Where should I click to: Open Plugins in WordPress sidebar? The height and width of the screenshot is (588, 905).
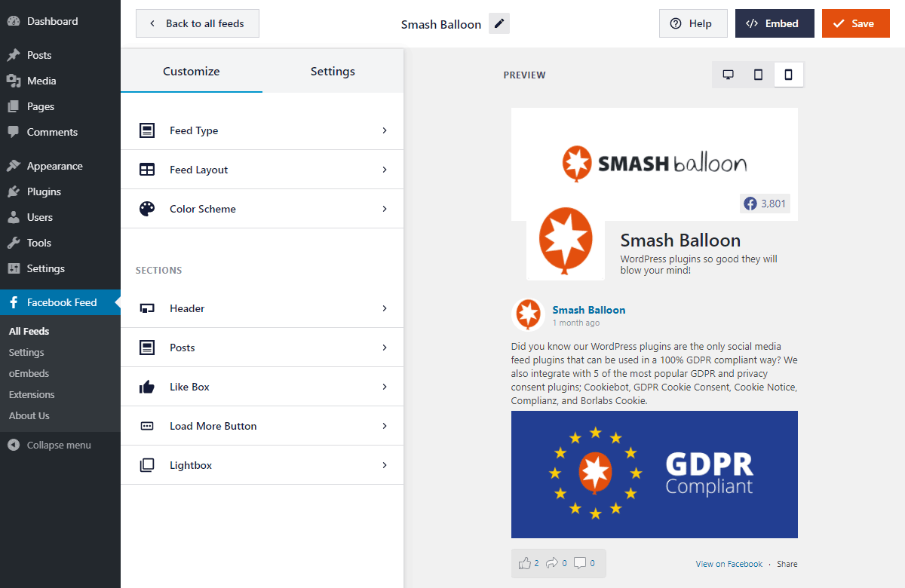[x=44, y=191]
